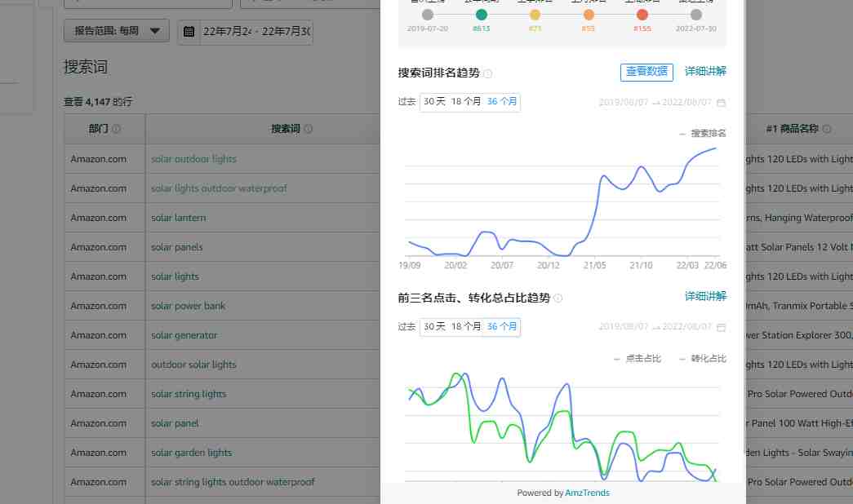853x504 pixels.
Task: Click Amazon.com cell in solar generator row
Action: point(99,335)
